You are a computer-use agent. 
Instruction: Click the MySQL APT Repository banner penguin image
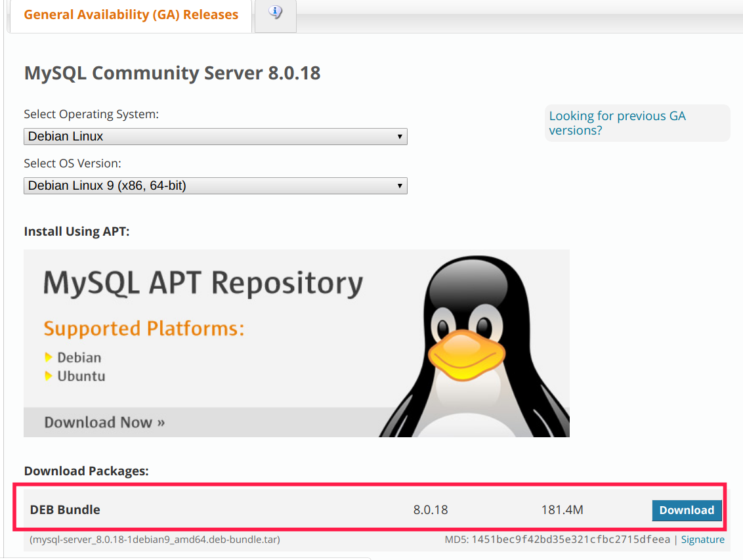pos(474,346)
